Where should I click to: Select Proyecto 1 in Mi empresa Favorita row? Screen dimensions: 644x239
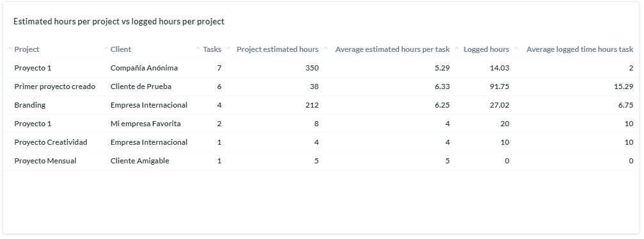click(x=33, y=124)
